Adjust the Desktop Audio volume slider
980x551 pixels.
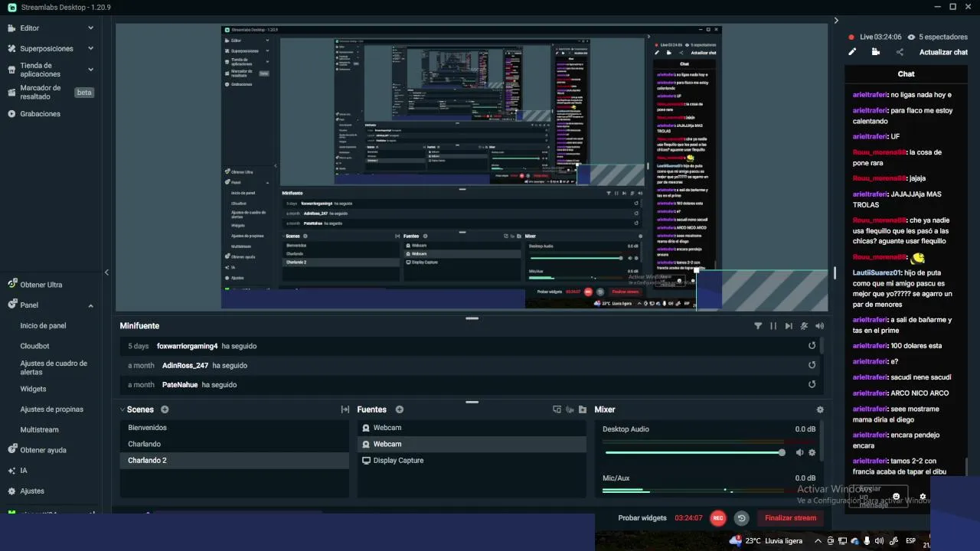695,452
